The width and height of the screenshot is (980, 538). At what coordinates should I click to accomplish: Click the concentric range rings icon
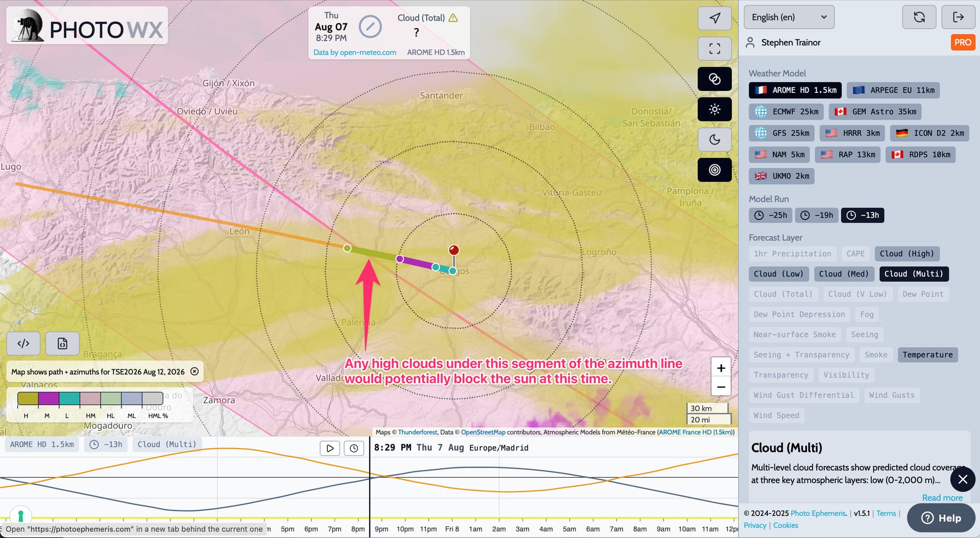pos(714,170)
